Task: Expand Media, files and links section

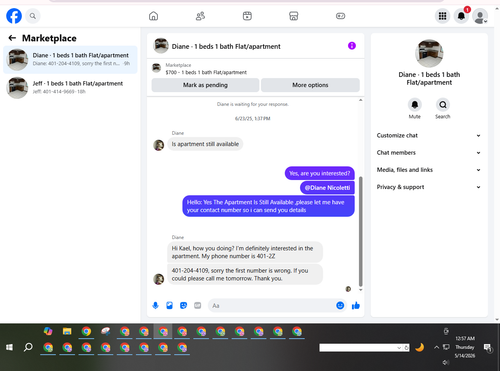Action: (429, 170)
